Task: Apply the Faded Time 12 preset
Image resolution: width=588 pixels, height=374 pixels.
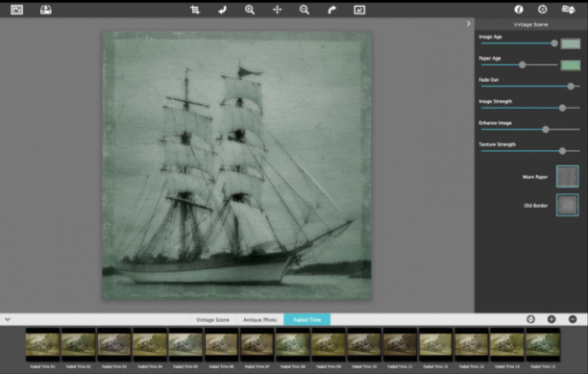Action: click(x=436, y=345)
